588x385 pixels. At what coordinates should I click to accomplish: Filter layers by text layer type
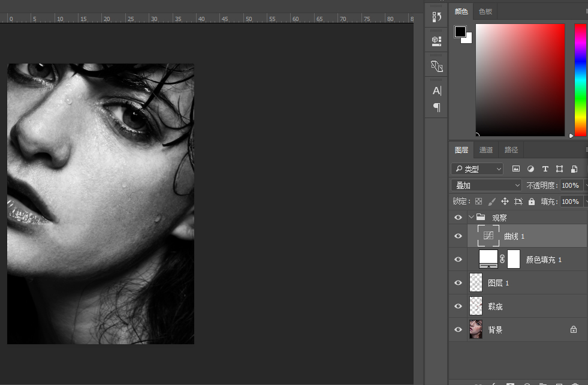[x=545, y=169]
